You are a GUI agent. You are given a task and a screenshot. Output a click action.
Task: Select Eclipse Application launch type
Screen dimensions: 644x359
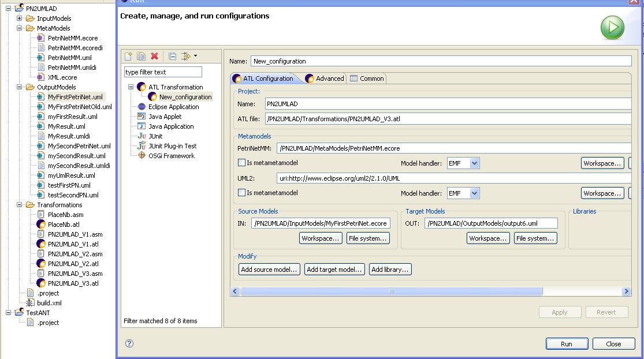pos(173,107)
